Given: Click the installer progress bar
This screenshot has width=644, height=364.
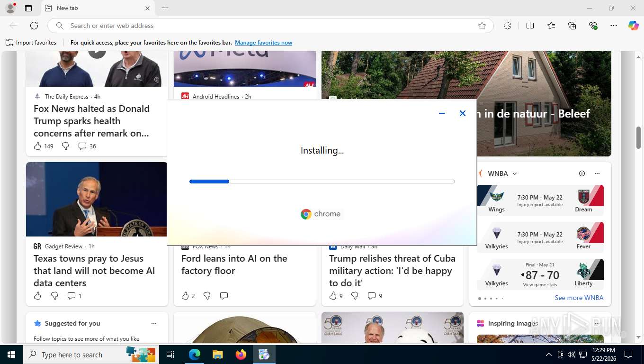Looking at the screenshot, I should (322, 182).
